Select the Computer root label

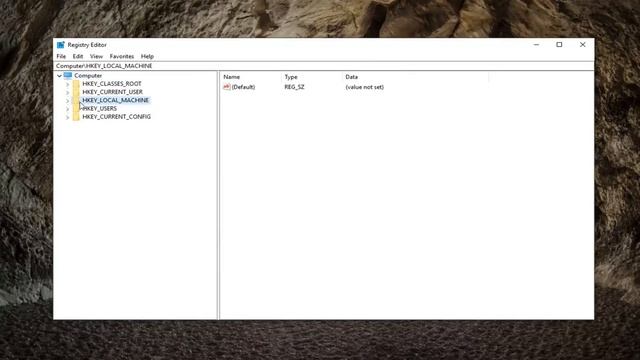click(88, 76)
